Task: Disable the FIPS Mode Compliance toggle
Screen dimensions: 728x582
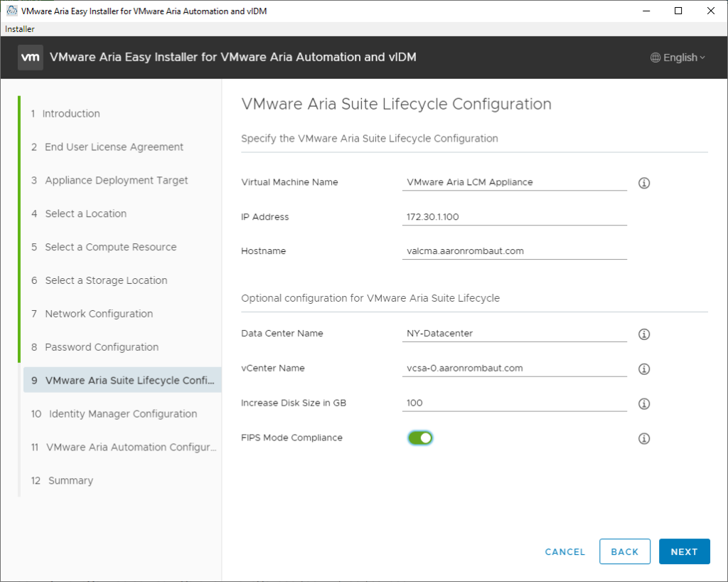Action: 420,438
